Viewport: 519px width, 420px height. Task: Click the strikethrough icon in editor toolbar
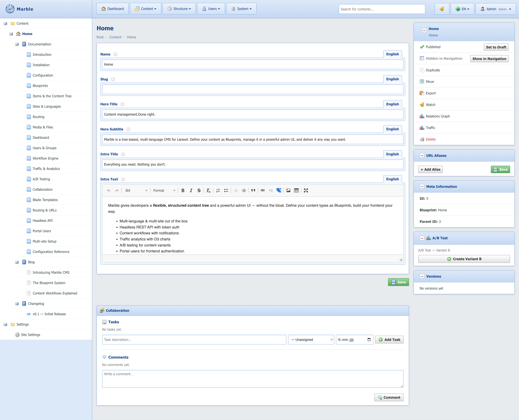(199, 190)
